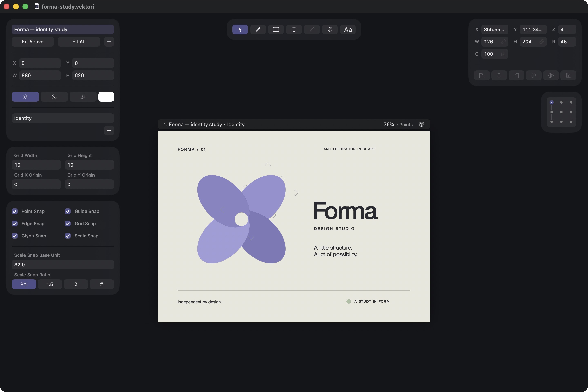The height and width of the screenshot is (392, 588).
Task: Click the Scale Snap Base Unit field
Action: (63, 265)
